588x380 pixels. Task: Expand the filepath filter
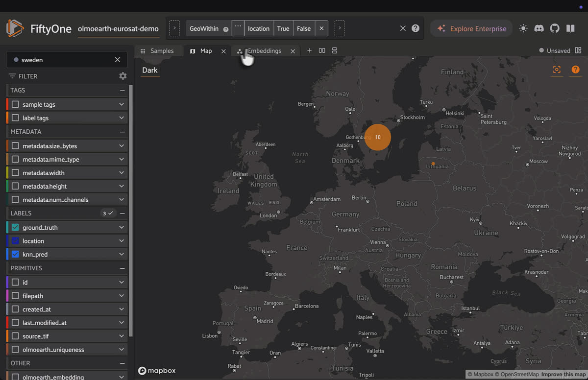click(122, 296)
